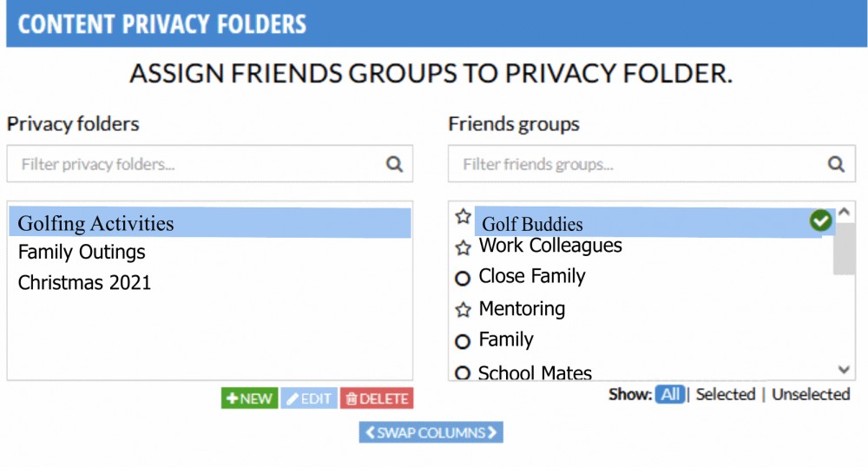Toggle the circle next to School Mates
868x467 pixels.
click(463, 373)
